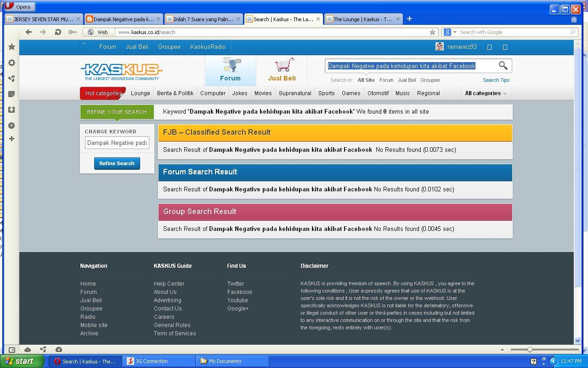Click the Jual Beli shopping cart icon

[284, 65]
